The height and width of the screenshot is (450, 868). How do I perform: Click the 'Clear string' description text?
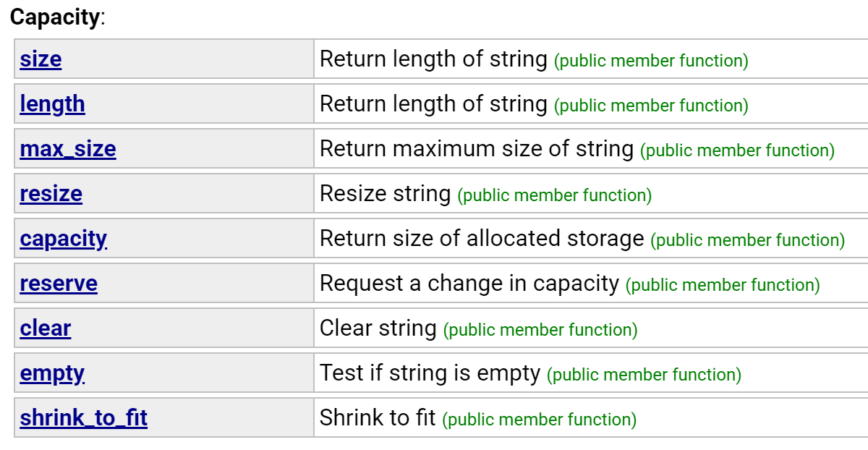click(378, 328)
